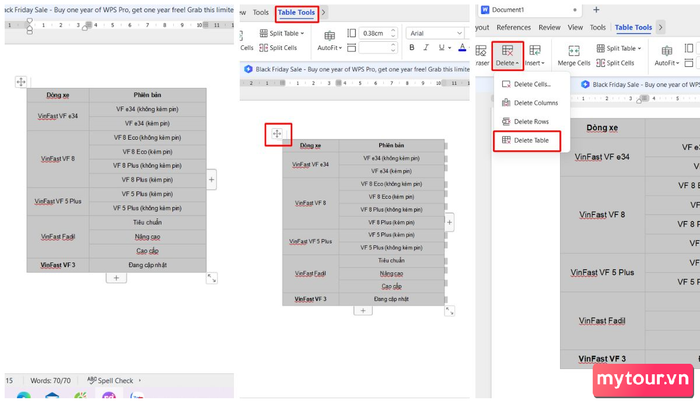
Task: Click Black Friday Sale banner icon in right screenshot
Action: (585, 84)
